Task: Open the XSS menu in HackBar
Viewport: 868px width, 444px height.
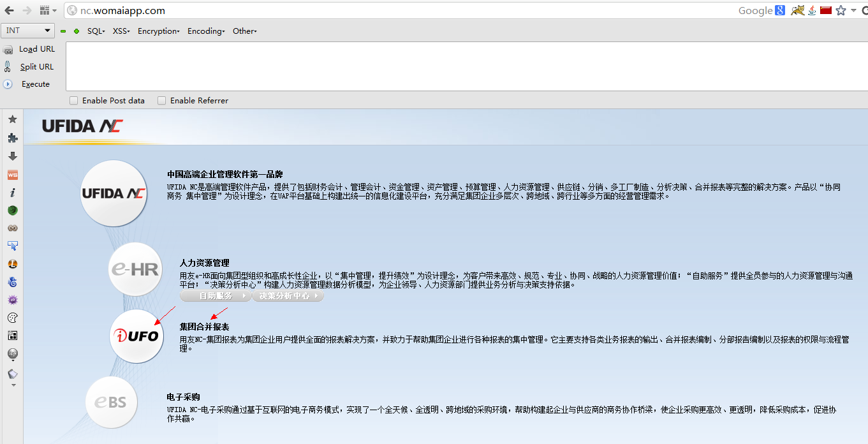Action: tap(121, 31)
